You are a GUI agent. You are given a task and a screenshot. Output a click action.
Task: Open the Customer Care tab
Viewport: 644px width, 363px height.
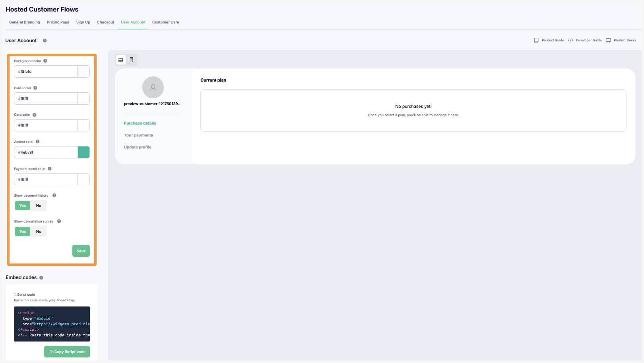point(165,22)
